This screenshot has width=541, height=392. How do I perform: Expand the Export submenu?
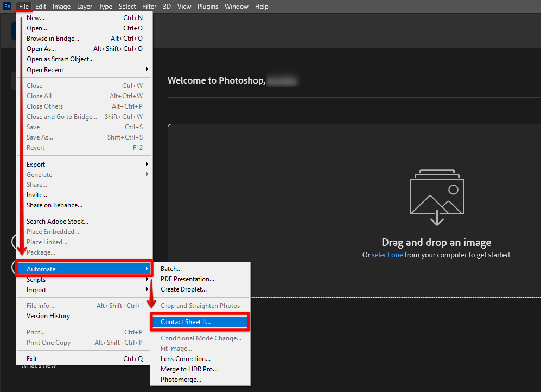(85, 165)
